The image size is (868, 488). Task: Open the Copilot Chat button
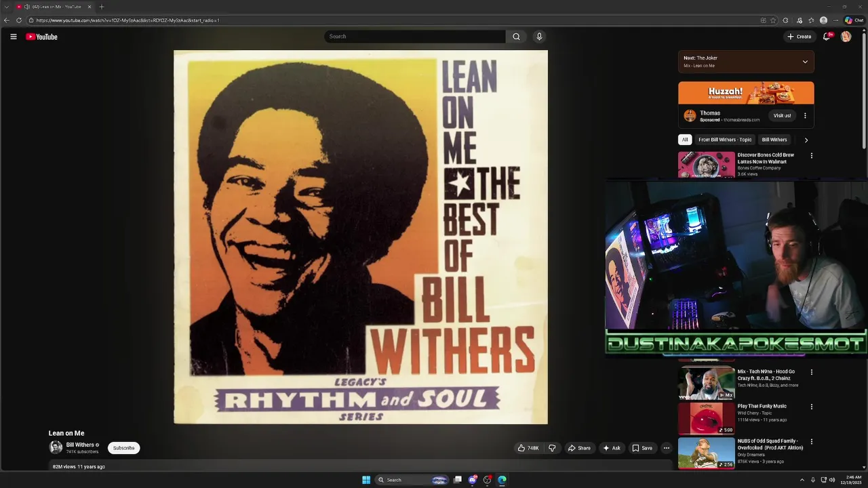click(854, 20)
